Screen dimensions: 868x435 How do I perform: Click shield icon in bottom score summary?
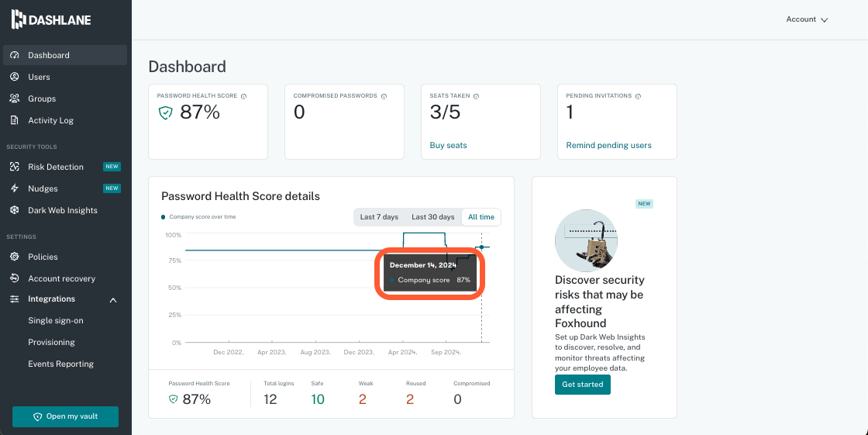pos(174,399)
